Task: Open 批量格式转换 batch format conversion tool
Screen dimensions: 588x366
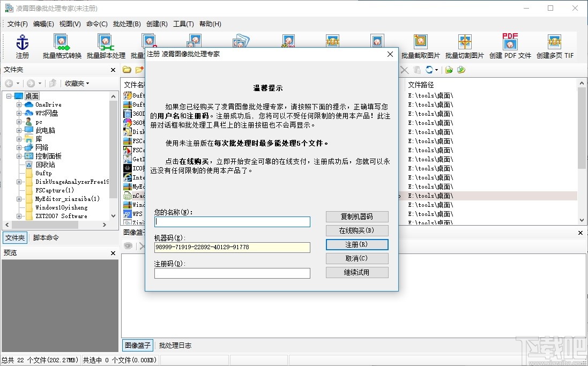Action: pyautogui.click(x=62, y=47)
